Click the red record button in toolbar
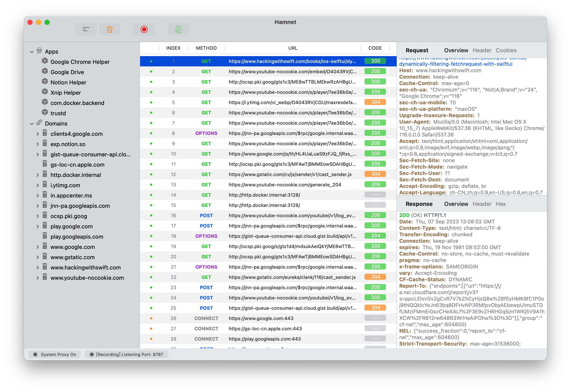The width and height of the screenshot is (571, 392). [x=144, y=29]
